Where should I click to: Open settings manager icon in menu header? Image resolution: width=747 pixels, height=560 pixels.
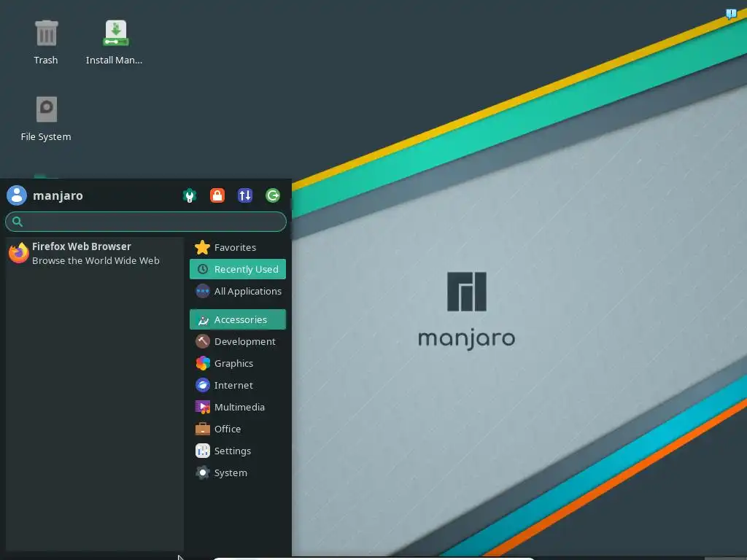coord(190,195)
